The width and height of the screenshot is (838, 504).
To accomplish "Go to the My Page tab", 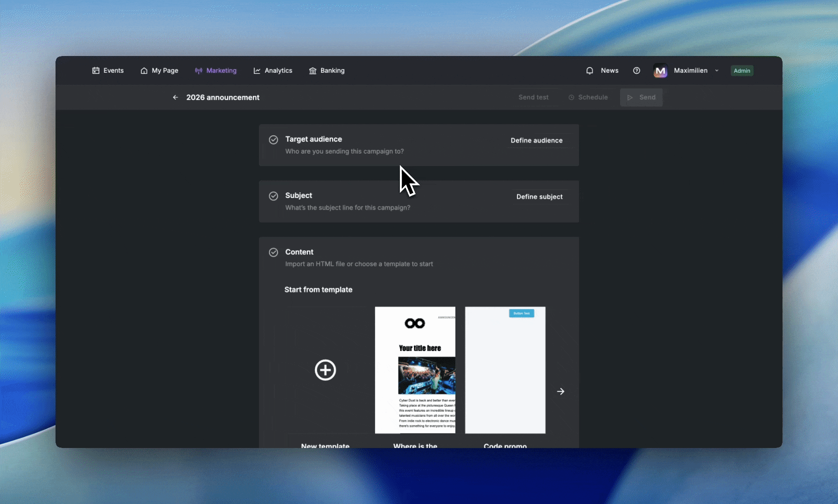I will (x=160, y=70).
